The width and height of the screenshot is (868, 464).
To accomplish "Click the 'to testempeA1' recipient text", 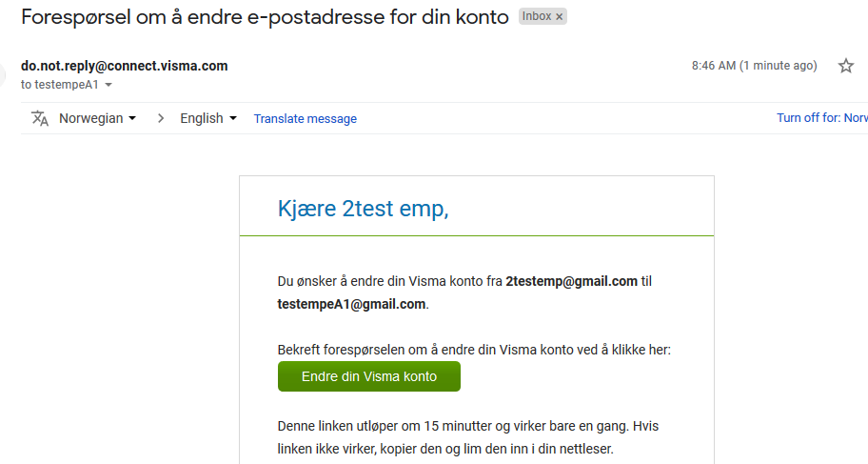I will coord(59,85).
